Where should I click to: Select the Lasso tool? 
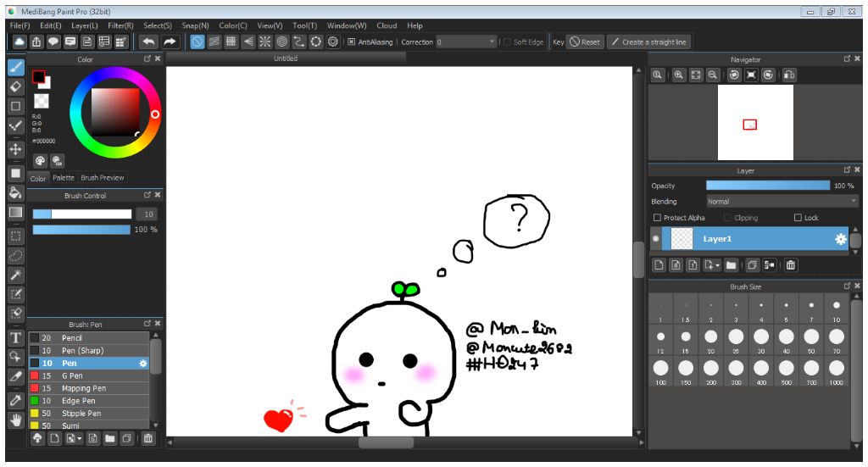click(15, 256)
